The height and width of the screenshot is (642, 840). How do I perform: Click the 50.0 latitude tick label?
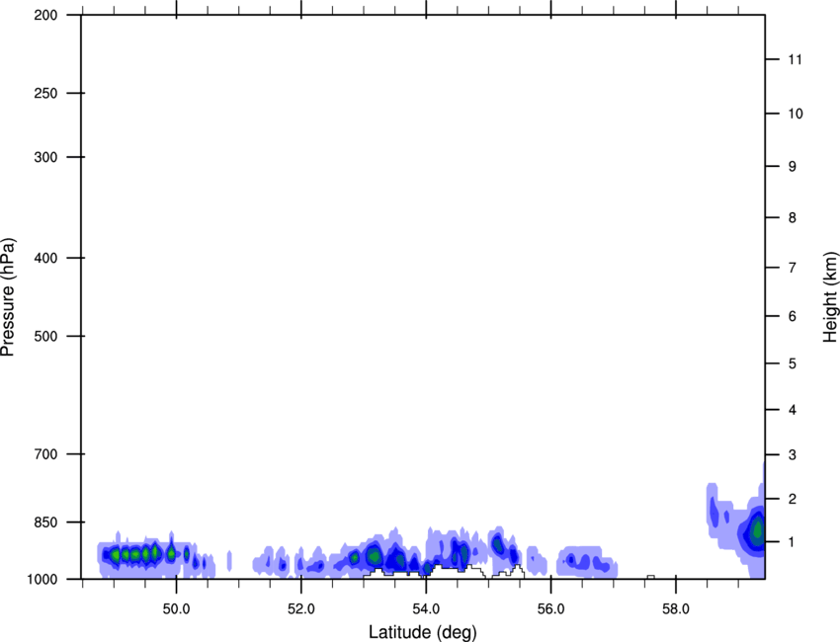[176, 608]
